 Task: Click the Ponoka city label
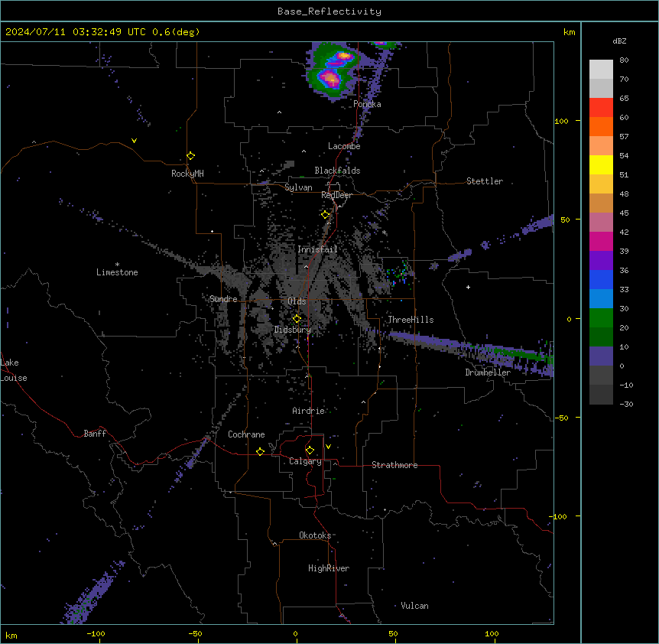click(367, 104)
